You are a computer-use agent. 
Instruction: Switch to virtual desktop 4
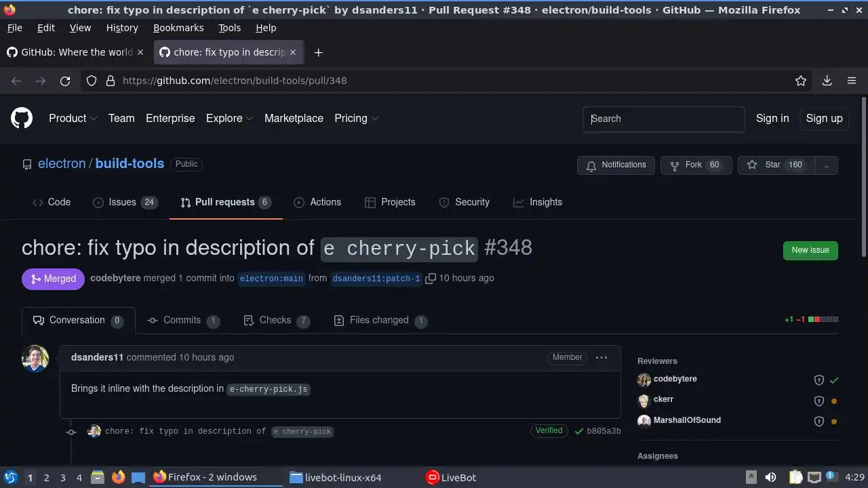click(79, 478)
